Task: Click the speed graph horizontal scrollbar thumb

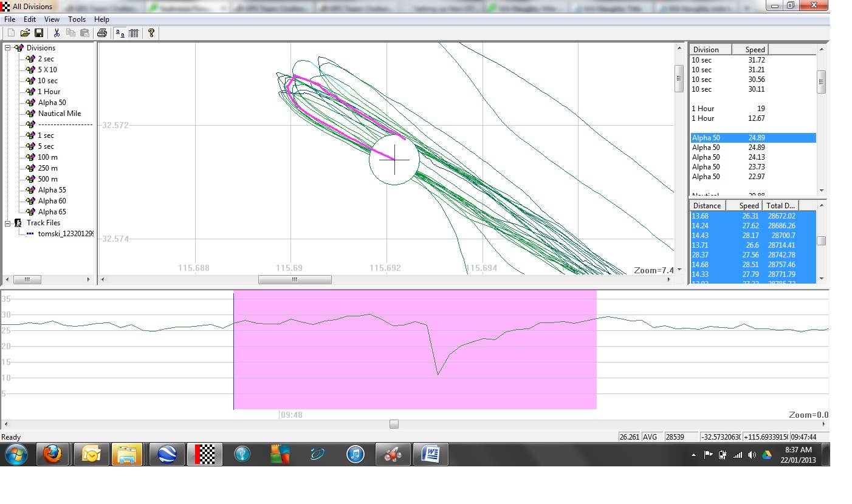Action: click(x=394, y=424)
